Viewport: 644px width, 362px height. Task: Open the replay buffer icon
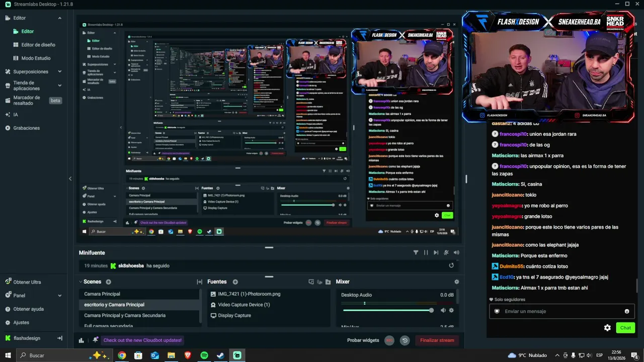405,340
